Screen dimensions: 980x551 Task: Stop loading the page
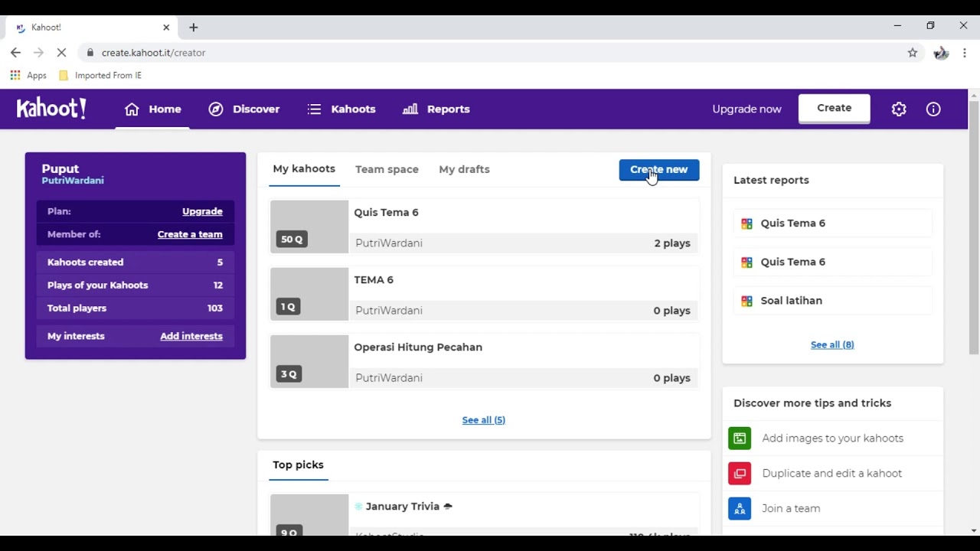tap(62, 53)
